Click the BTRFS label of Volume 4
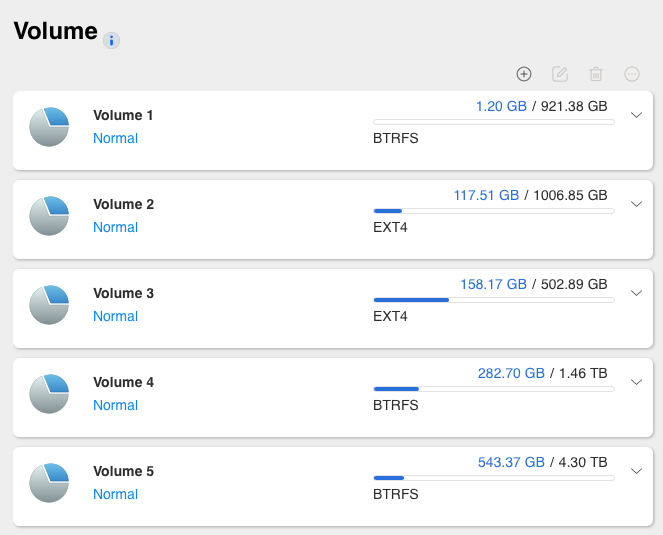 tap(396, 405)
